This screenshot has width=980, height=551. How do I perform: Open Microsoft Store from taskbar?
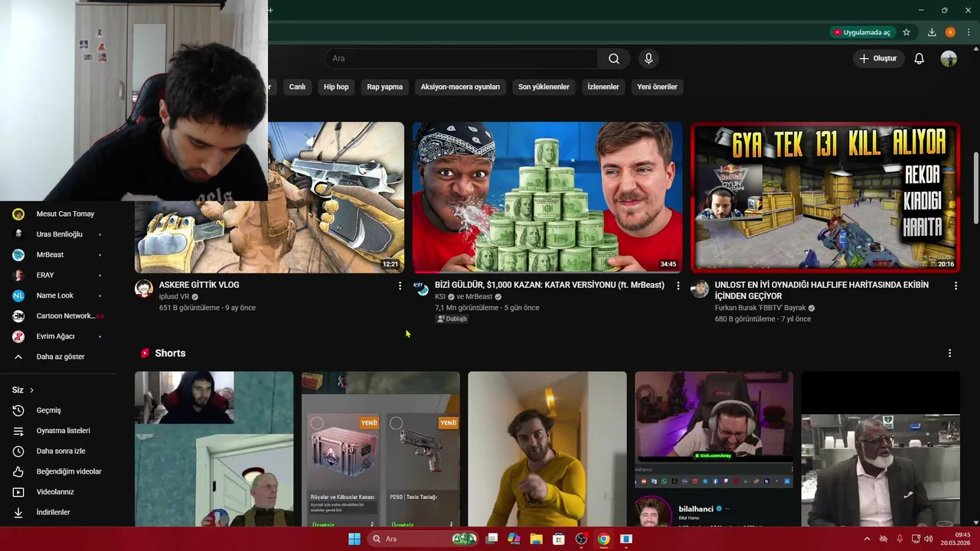(x=559, y=539)
